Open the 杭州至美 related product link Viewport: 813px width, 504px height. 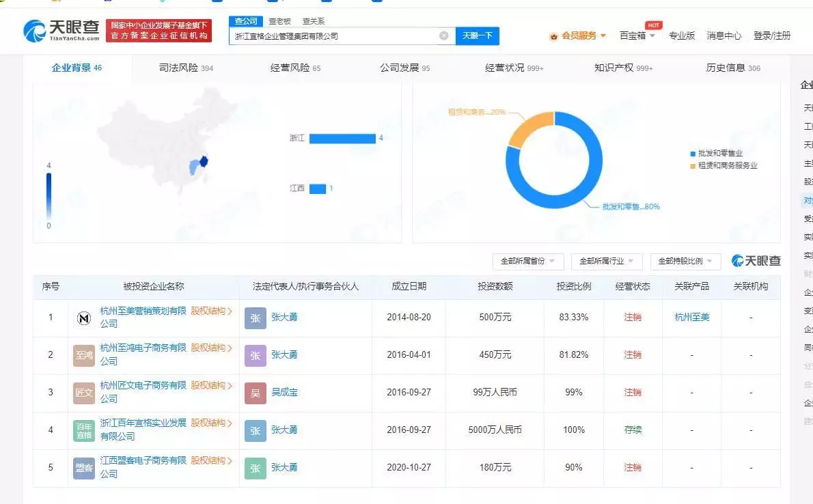pos(691,318)
